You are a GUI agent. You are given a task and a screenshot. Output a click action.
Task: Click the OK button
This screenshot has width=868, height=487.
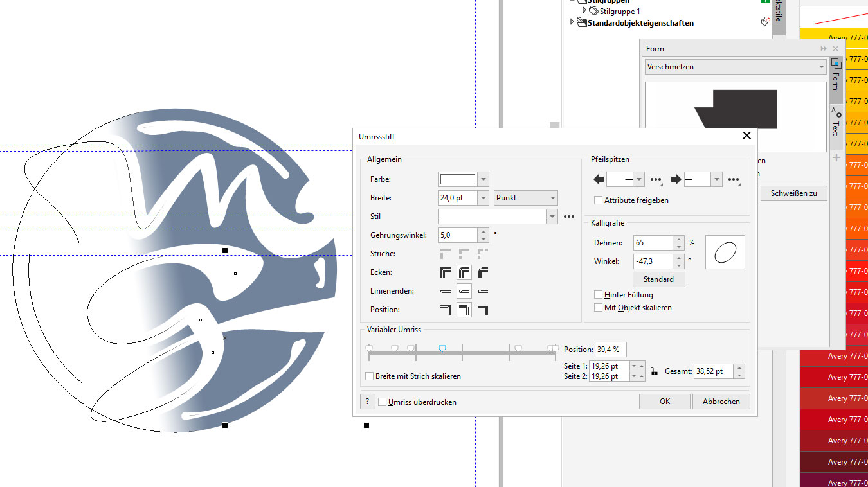point(665,402)
